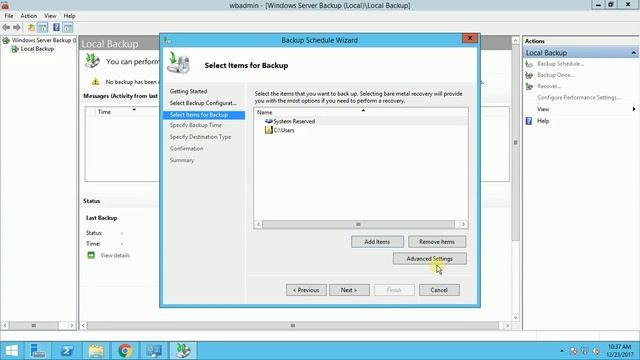This screenshot has height=360, width=640.
Task: Click the wizard list scroll right arrow
Action: click(x=463, y=224)
